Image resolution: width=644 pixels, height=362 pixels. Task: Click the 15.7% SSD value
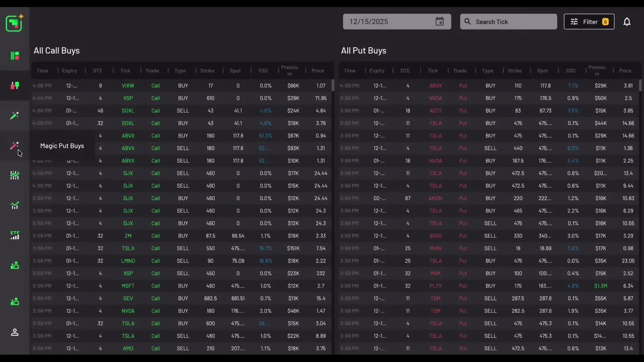266,248
